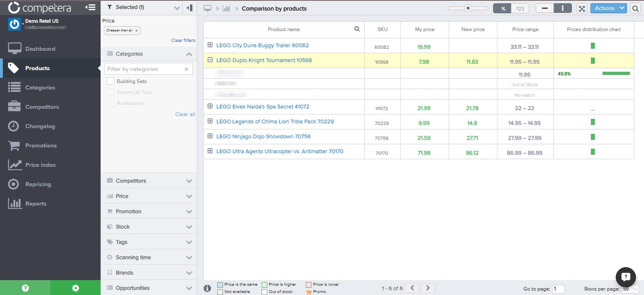Image resolution: width=644 pixels, height=295 pixels.
Task: Expand the Scanning time filter section
Action: 149,257
